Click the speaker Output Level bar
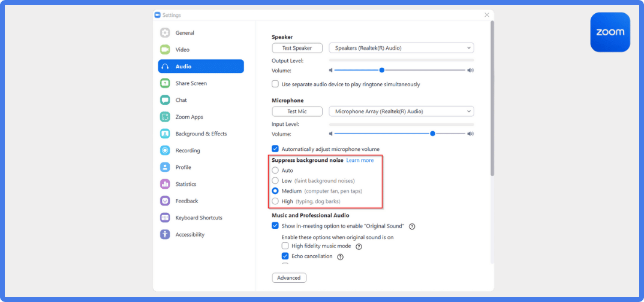The height and width of the screenshot is (302, 644). point(401,61)
